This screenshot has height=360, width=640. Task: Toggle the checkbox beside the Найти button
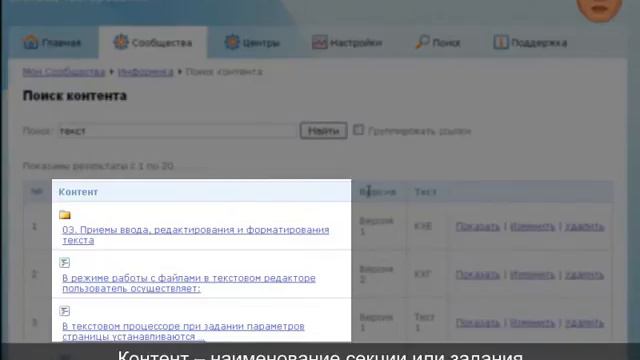[x=358, y=130]
